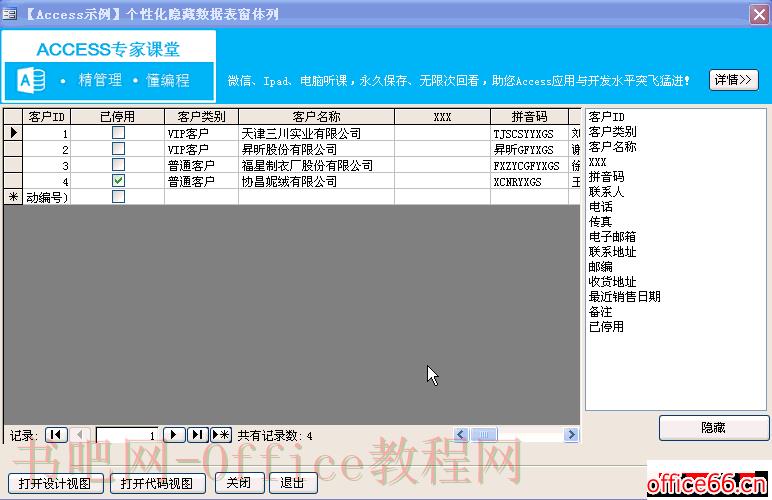772x500 pixels.
Task: Click cell 天津三川实业有限公司
Action: pyautogui.click(x=317, y=133)
